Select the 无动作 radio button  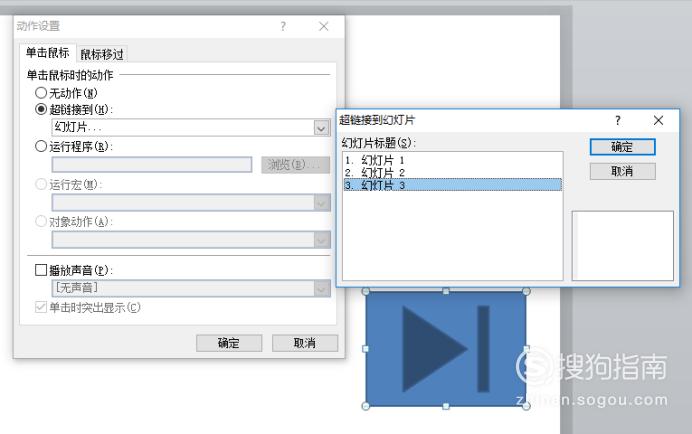[x=41, y=93]
